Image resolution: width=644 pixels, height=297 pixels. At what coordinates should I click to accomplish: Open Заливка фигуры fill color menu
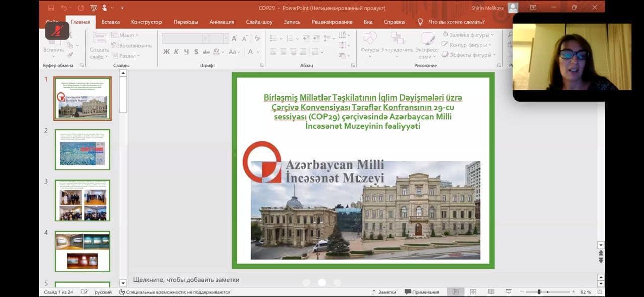coord(468,35)
